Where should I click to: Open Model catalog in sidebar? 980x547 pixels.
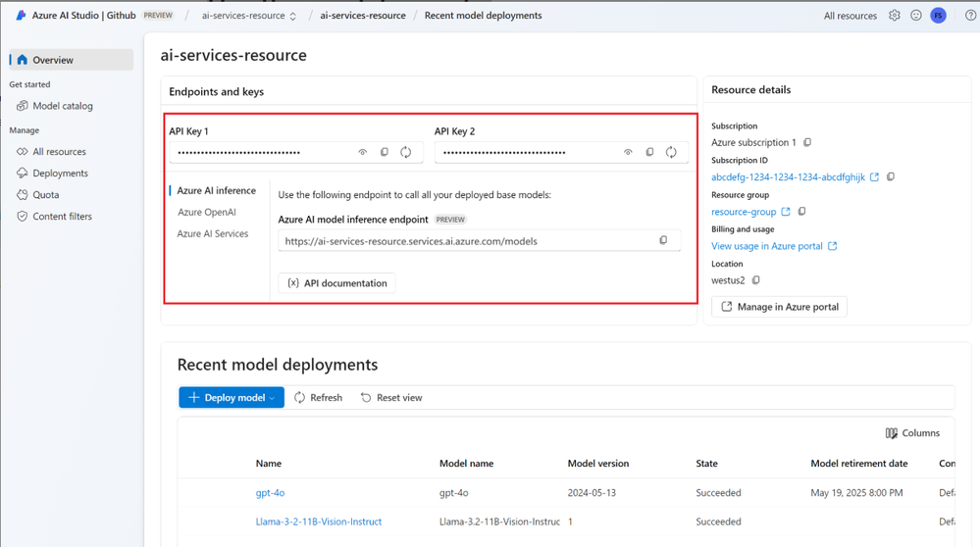(x=63, y=106)
